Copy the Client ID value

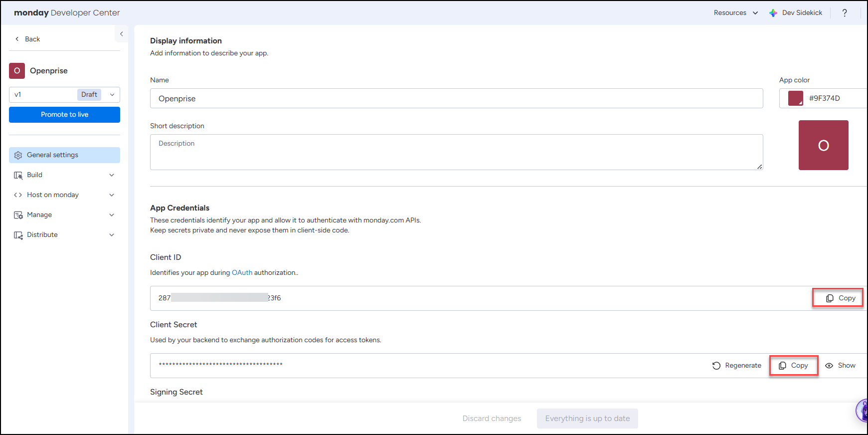(841, 298)
